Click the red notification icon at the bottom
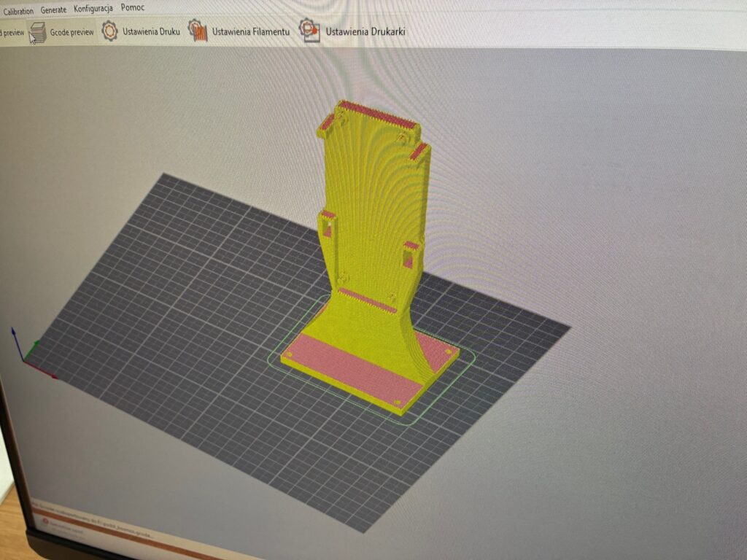The image size is (747, 560). (x=45, y=524)
